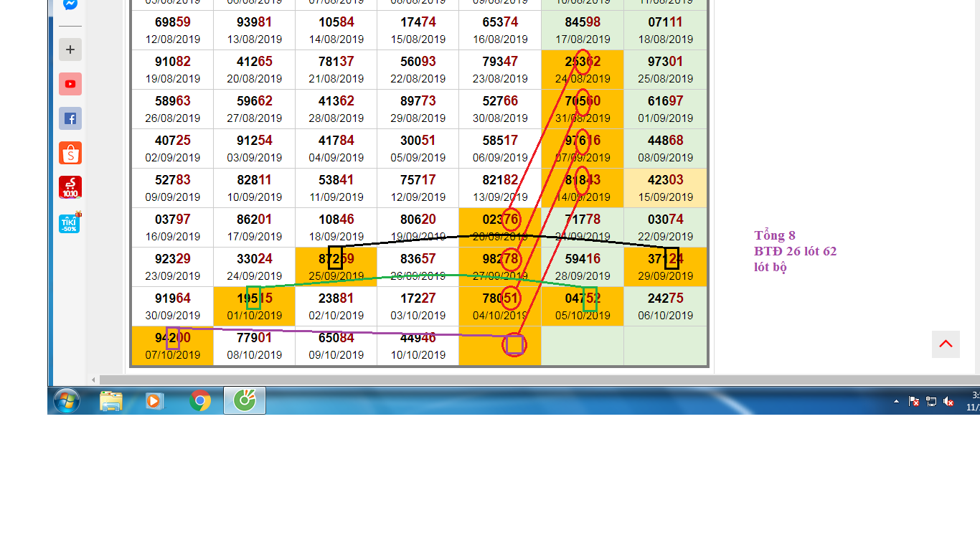Launch Windows Media Player from taskbar
The image size is (980, 551).
click(x=154, y=400)
